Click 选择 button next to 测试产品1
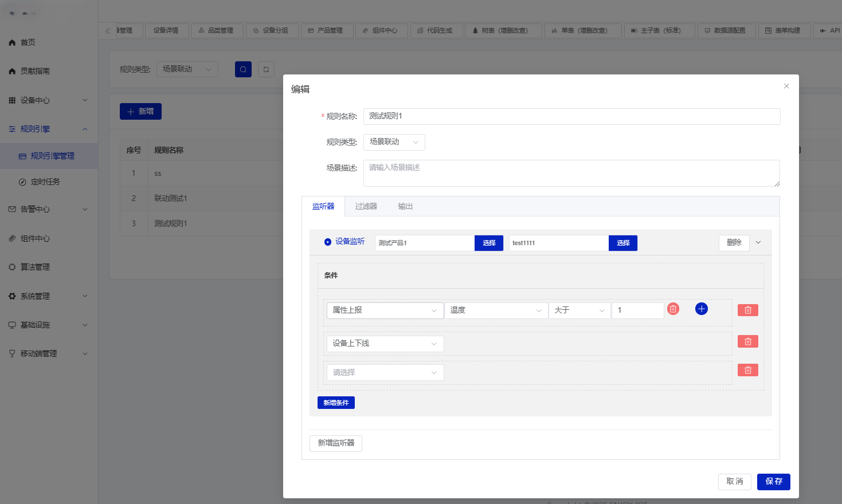Image resolution: width=842 pixels, height=504 pixels. [x=489, y=243]
